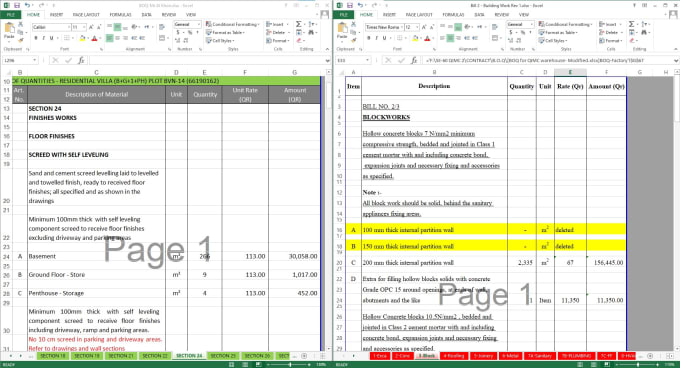This screenshot has width=680, height=368.
Task: Open Conditional Formatting in right window
Action: pos(565,24)
